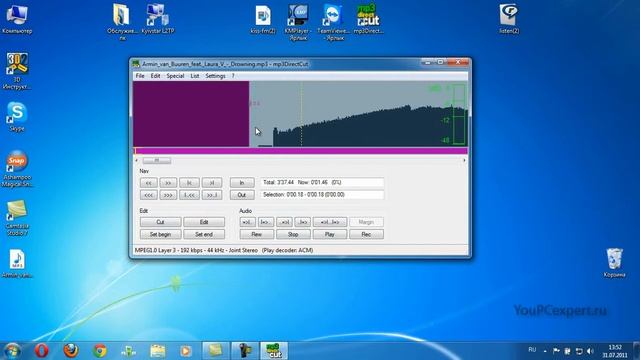Launch Firefox from the taskbar
Viewport: 640px width, 360px height.
(71, 351)
